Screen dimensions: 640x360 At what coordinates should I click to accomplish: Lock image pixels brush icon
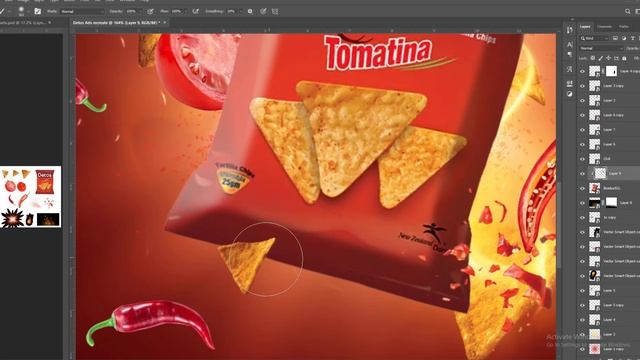coord(600,58)
